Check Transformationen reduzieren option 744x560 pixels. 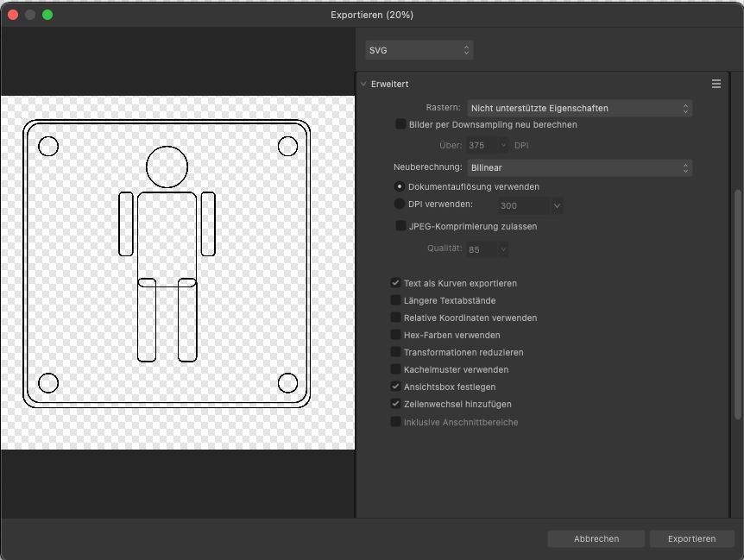(x=395, y=352)
